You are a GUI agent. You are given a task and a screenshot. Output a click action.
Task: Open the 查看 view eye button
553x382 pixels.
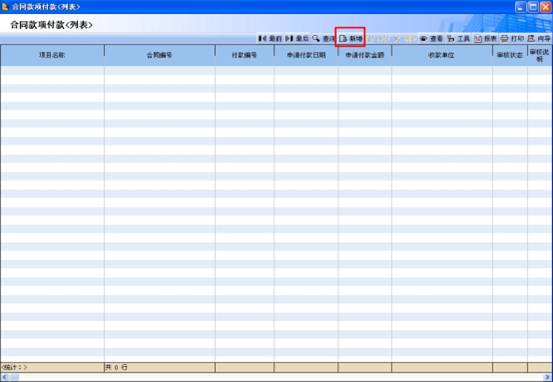[431, 38]
